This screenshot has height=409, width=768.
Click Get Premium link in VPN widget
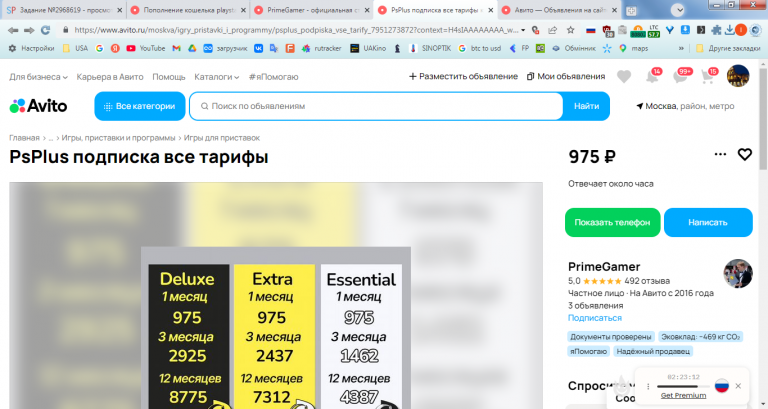pyautogui.click(x=683, y=395)
